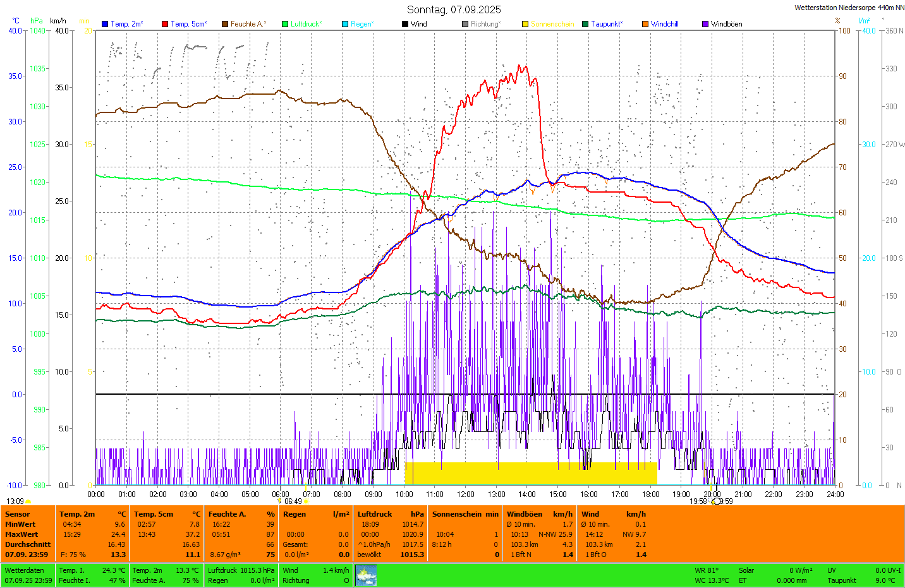
Task: Click the yellow Sonnenschein legend square
Action: (x=525, y=24)
